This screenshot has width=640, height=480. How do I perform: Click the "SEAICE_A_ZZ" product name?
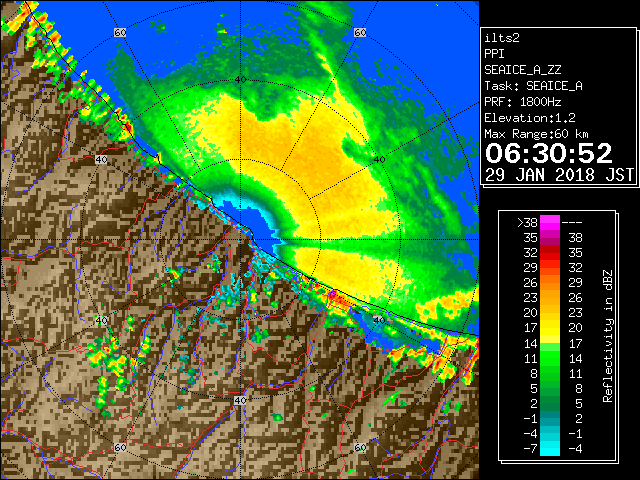(x=522, y=70)
